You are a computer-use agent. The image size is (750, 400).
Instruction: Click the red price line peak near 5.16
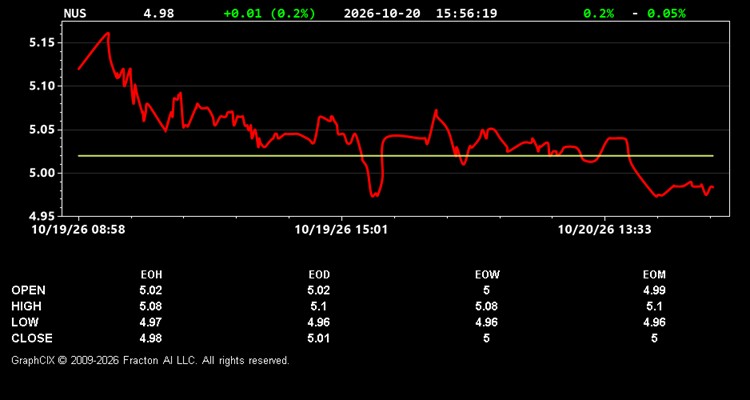[108, 33]
